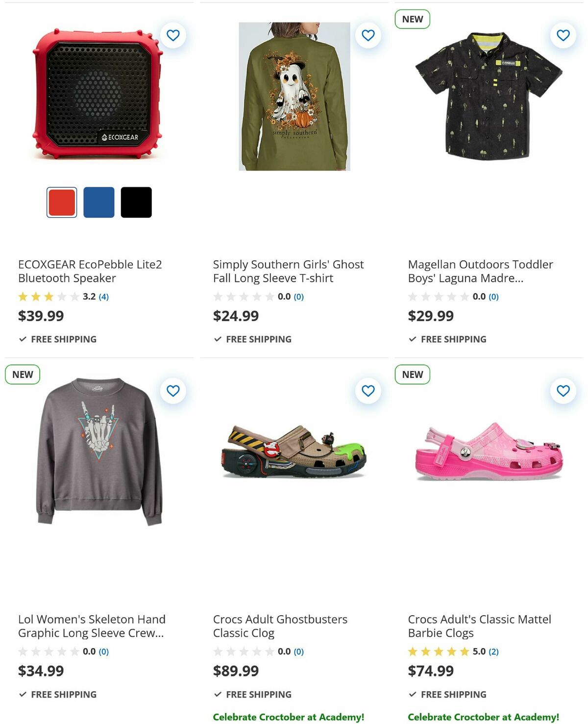Pick the black color variant of the speaker

tap(136, 202)
